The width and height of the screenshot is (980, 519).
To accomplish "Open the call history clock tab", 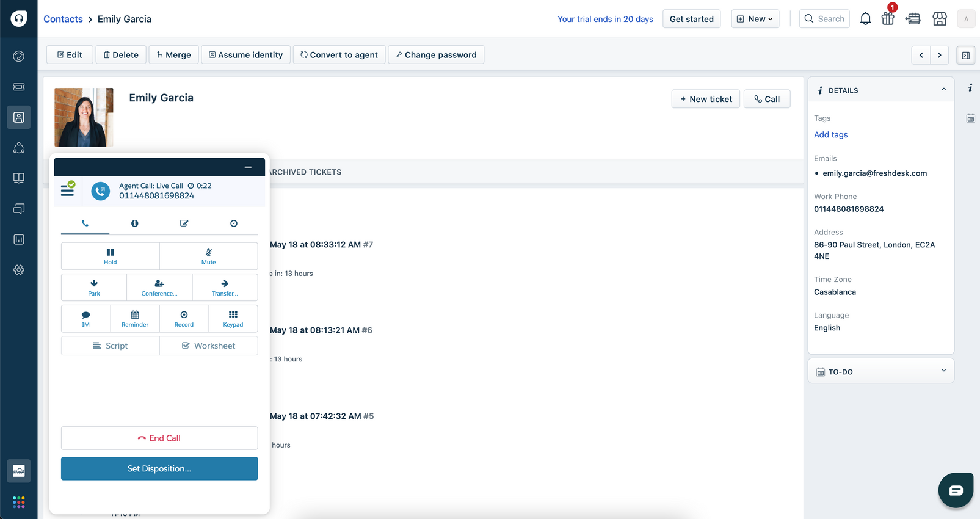I will [x=234, y=223].
